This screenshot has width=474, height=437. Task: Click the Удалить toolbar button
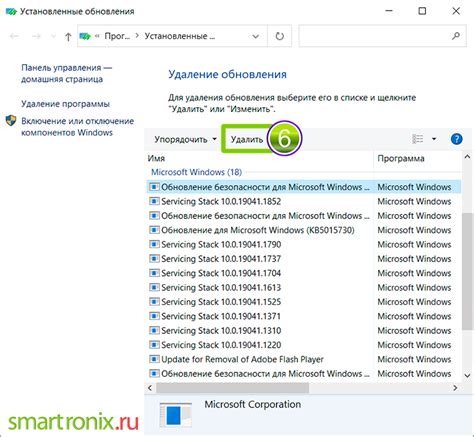(x=247, y=139)
